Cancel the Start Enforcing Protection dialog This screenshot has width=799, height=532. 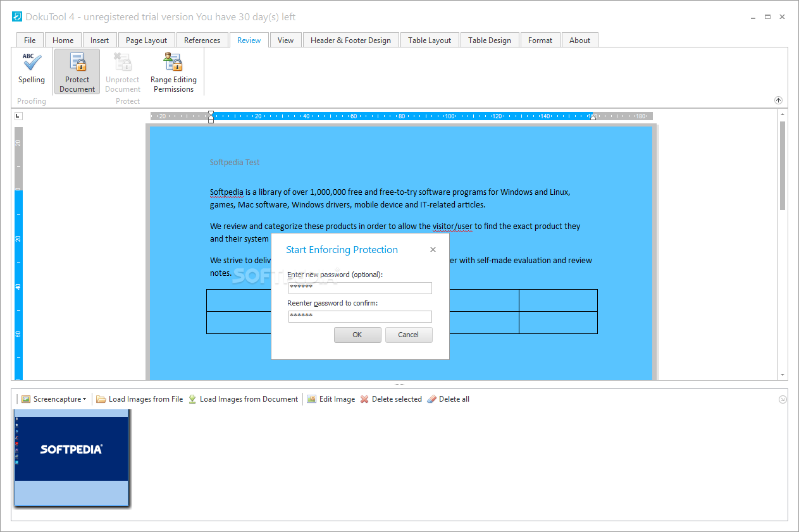409,335
